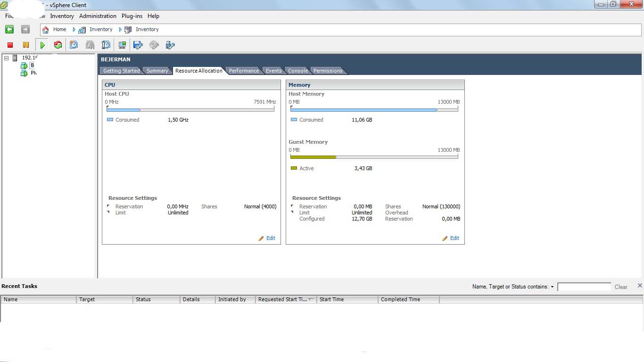Click the Host Memory usage bar

click(x=374, y=109)
